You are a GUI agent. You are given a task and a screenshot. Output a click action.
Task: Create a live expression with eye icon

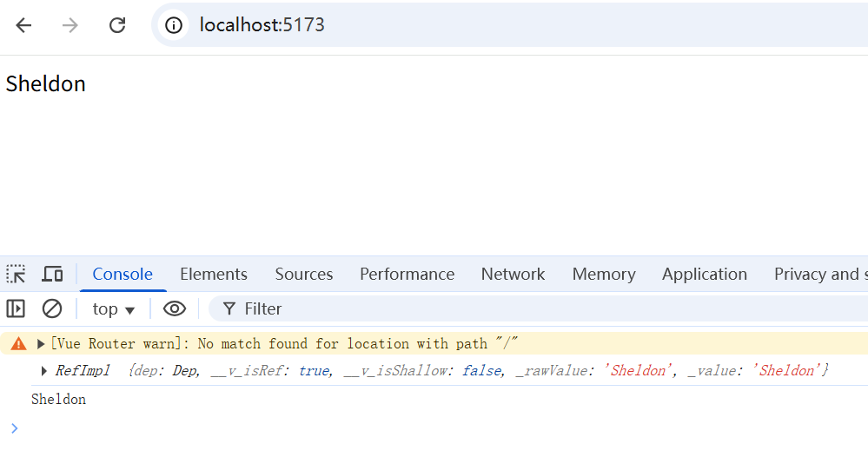tap(175, 308)
